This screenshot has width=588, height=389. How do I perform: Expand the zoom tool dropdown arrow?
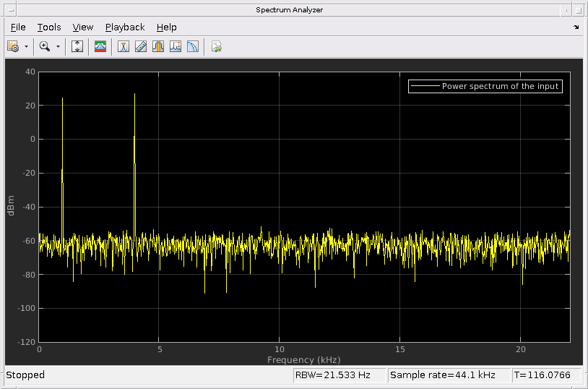click(58, 46)
